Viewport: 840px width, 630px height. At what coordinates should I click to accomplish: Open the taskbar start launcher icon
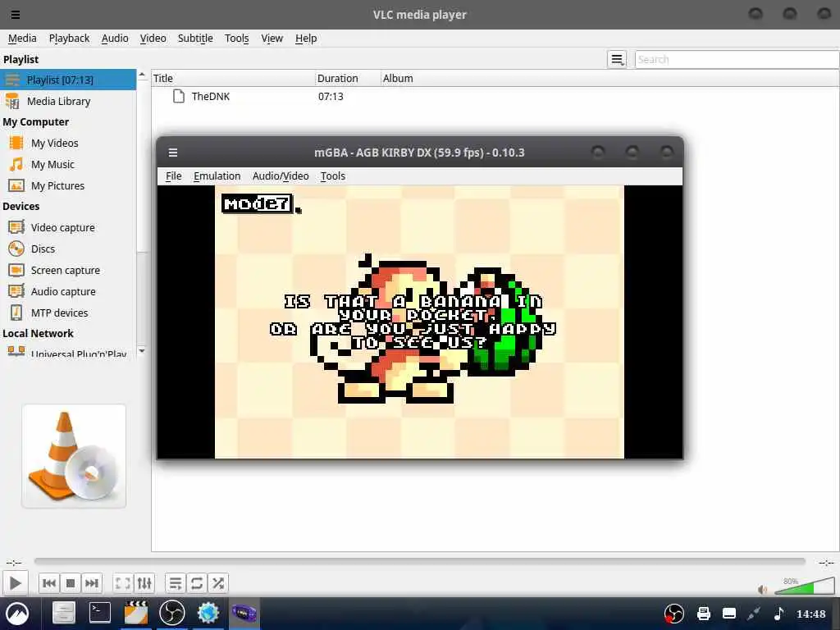(x=17, y=613)
